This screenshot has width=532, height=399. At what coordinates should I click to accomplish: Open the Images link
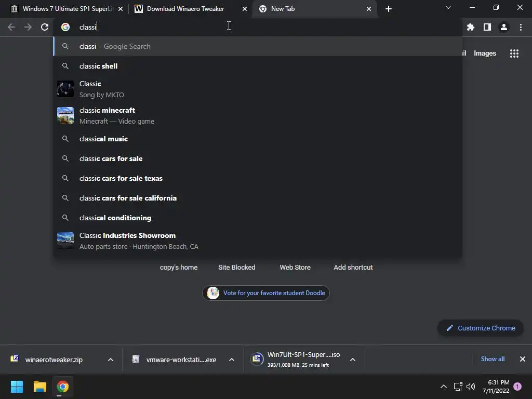pyautogui.click(x=485, y=54)
